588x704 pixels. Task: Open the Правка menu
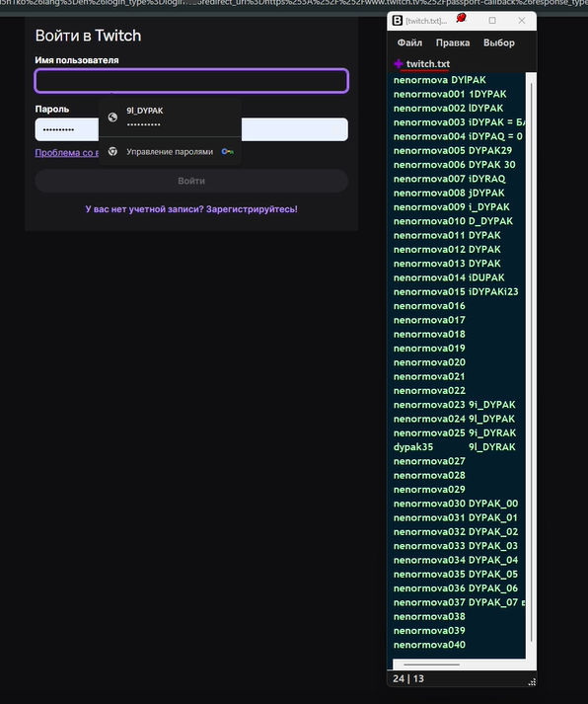(453, 42)
